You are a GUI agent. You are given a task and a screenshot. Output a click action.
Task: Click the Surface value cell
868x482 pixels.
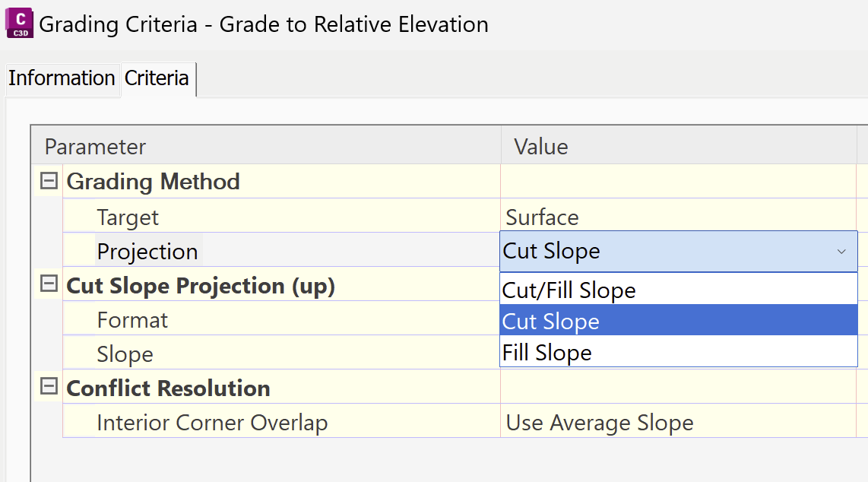(540, 217)
